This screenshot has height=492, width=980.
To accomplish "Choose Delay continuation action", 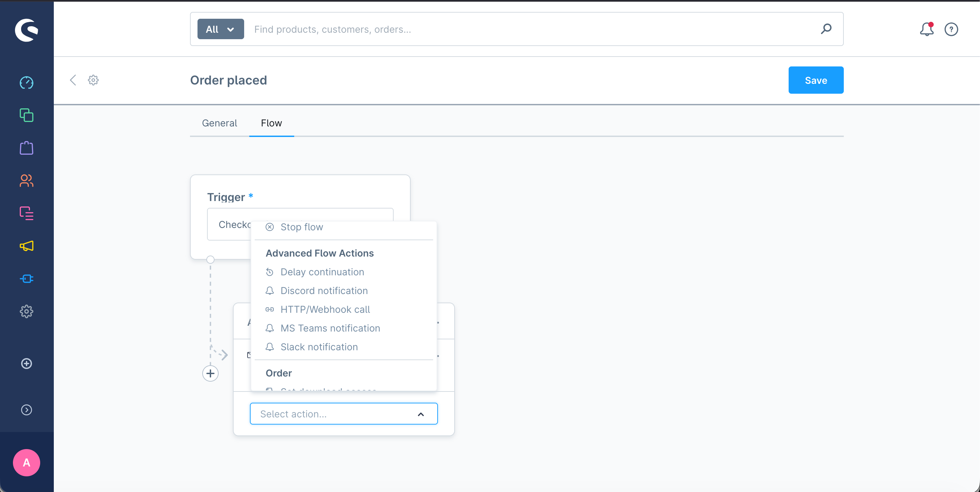I will 322,272.
